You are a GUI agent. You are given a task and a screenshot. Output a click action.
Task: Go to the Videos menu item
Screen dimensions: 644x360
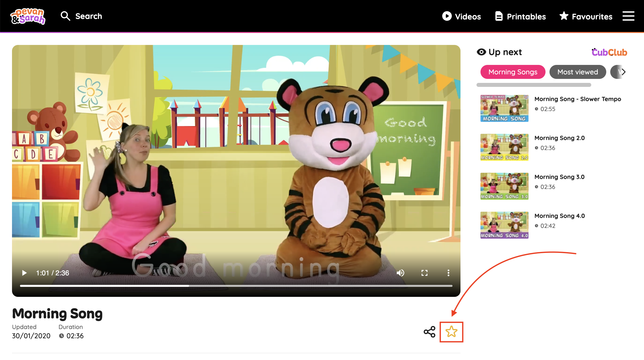point(461,16)
